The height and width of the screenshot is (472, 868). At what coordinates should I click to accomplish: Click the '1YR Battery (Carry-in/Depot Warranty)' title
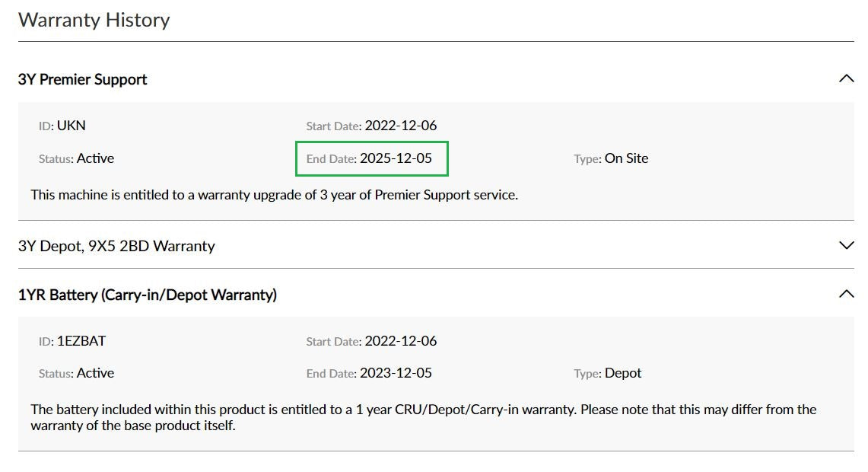(147, 295)
